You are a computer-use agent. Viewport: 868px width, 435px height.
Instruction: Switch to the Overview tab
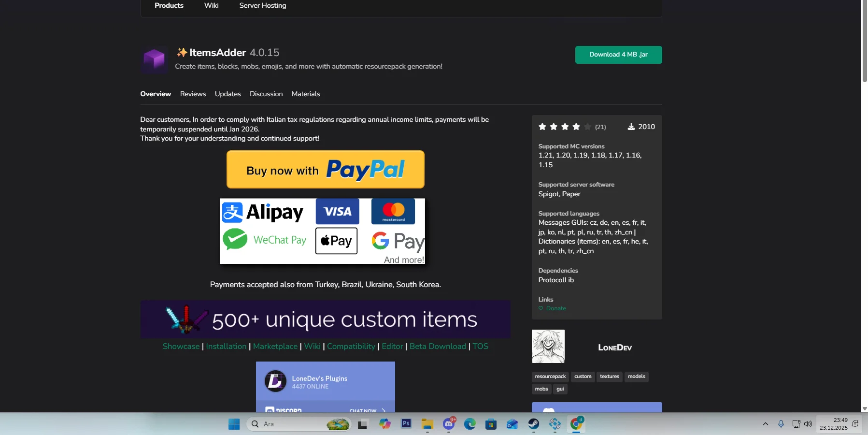point(156,94)
